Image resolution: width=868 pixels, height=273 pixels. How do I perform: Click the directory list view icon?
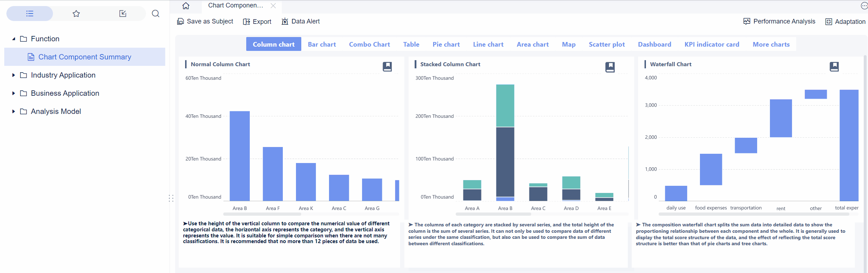(30, 14)
